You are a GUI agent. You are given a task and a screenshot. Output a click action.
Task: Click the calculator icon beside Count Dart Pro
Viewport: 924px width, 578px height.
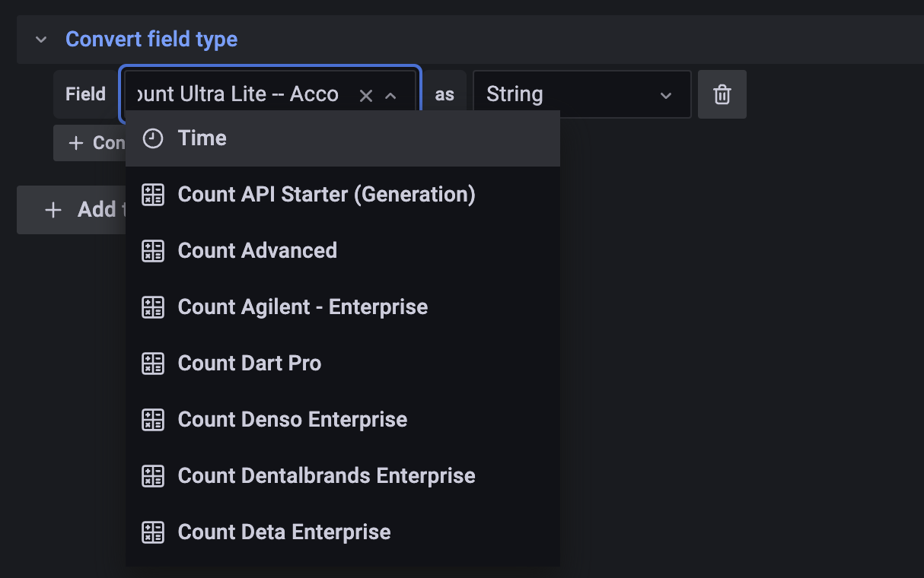(x=153, y=364)
